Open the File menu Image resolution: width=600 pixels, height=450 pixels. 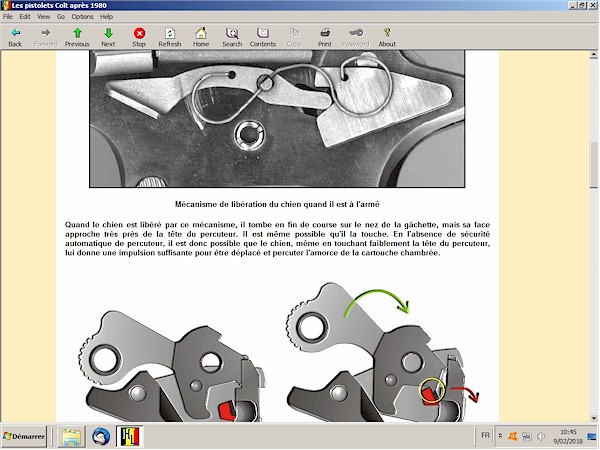(9, 17)
